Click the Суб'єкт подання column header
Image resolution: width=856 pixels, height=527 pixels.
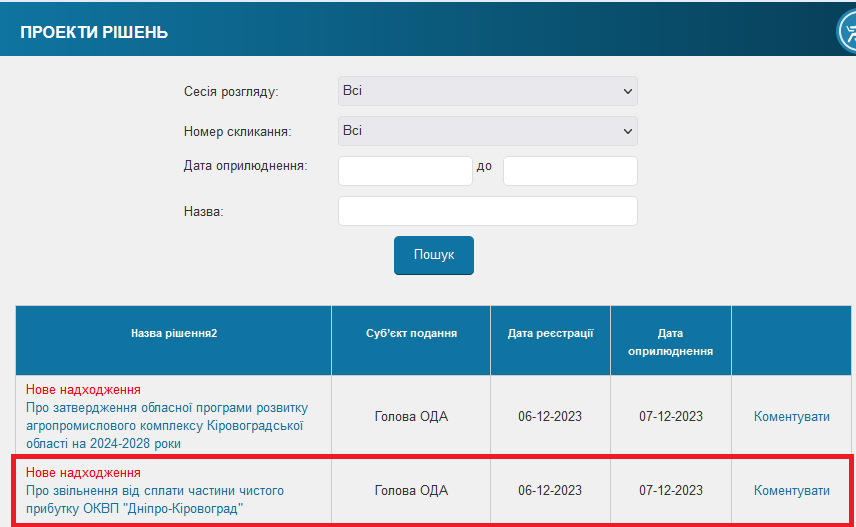[x=411, y=333]
